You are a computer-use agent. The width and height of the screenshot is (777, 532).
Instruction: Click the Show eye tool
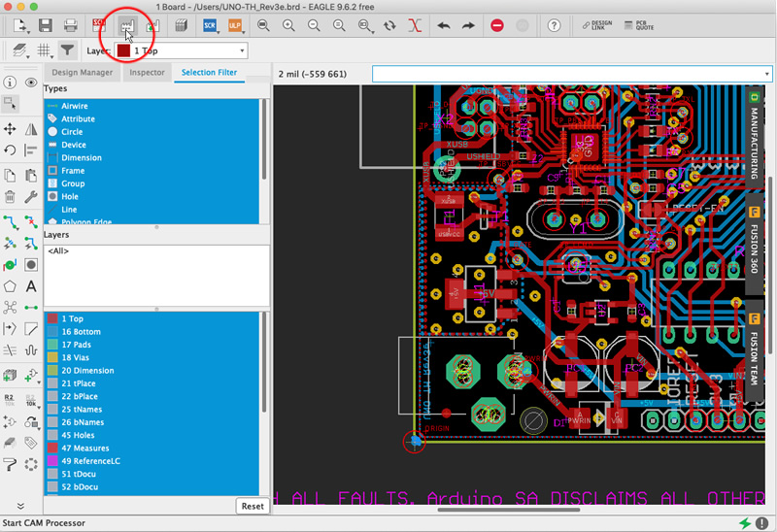[x=31, y=83]
